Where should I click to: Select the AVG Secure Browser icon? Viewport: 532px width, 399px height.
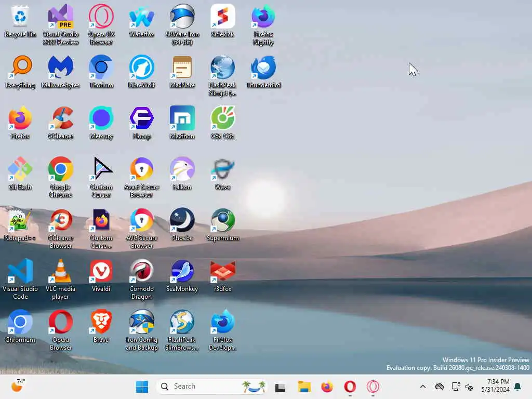point(141,229)
